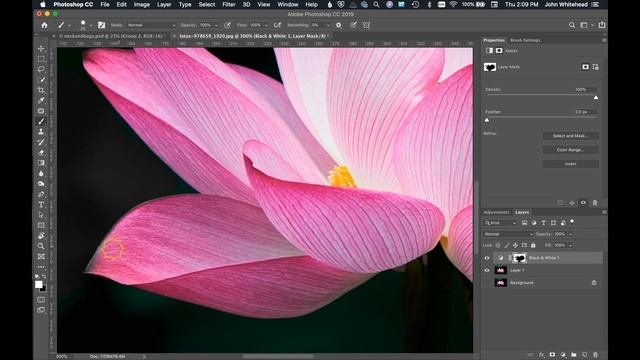This screenshot has height=360, width=640.
Task: Open brush Mode dropdown in options bar
Action: (x=151, y=25)
